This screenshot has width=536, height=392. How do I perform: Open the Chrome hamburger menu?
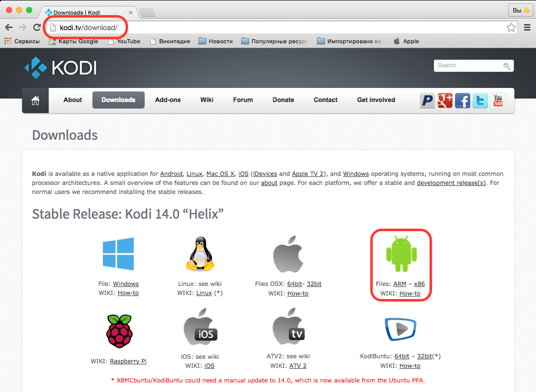click(527, 27)
